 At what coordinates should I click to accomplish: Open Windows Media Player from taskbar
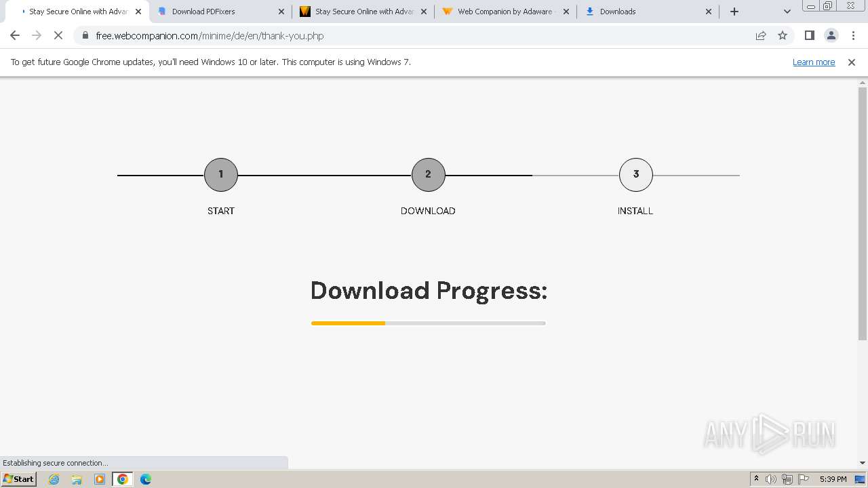click(100, 479)
